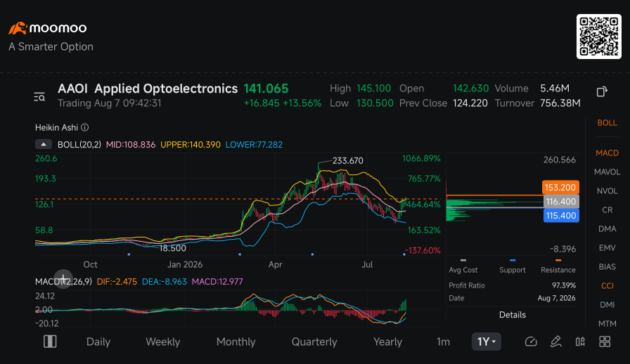The height and width of the screenshot is (364, 630).
Task: Enable the NVOL indicator
Action: click(607, 191)
